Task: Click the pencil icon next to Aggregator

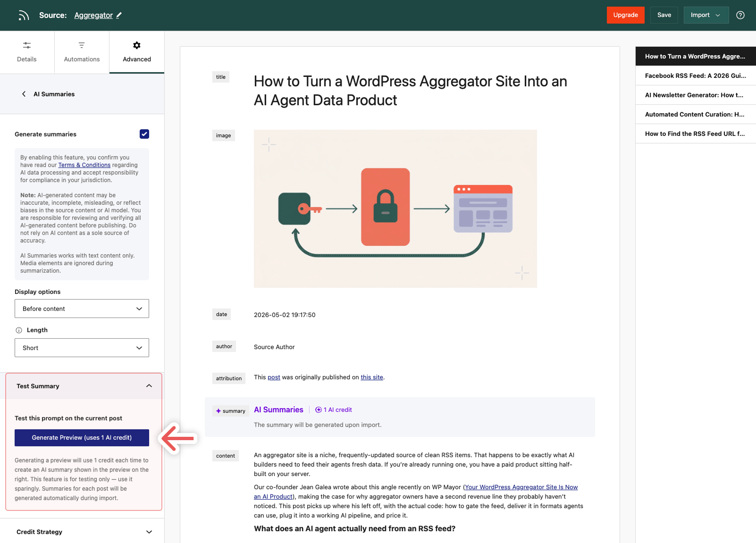Action: click(x=119, y=15)
